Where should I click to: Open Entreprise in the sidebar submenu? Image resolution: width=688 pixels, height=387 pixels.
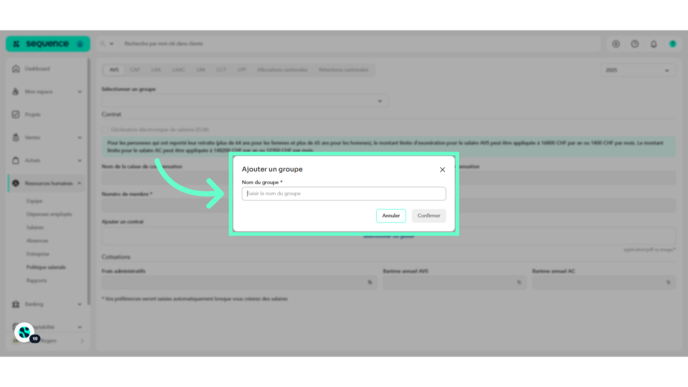coord(37,254)
